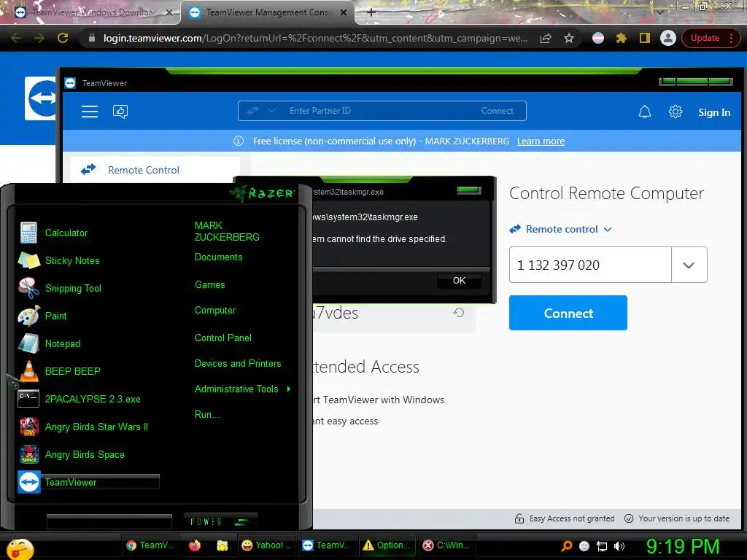Viewport: 747px width, 560px height.
Task: Open Devices and Printers
Action: [238, 364]
